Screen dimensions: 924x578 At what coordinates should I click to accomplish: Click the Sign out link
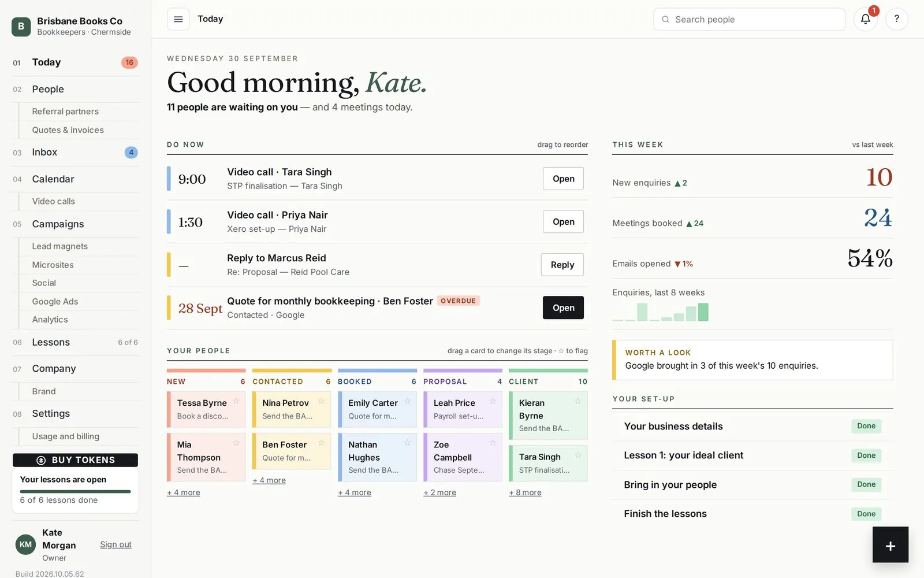tap(115, 544)
